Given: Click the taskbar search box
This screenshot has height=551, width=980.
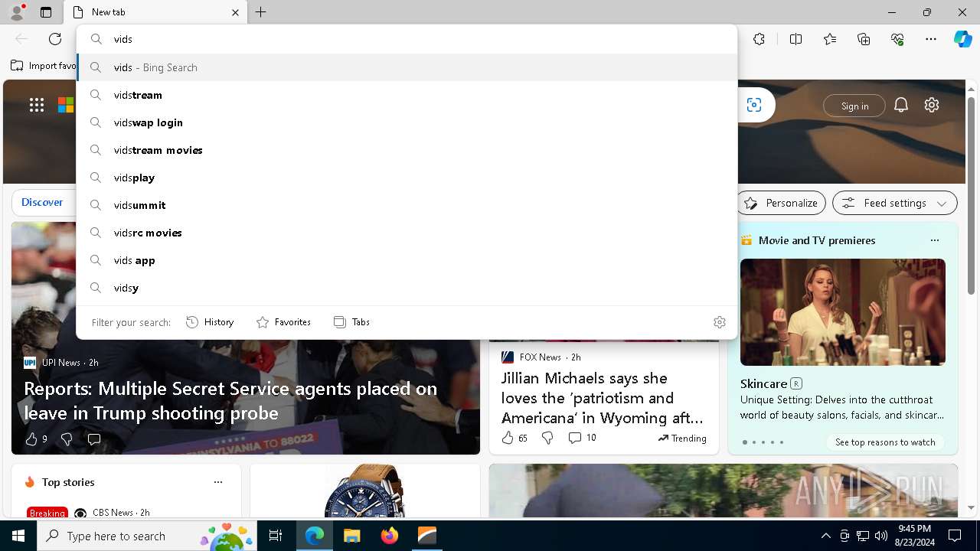Looking at the screenshot, I should [147, 536].
